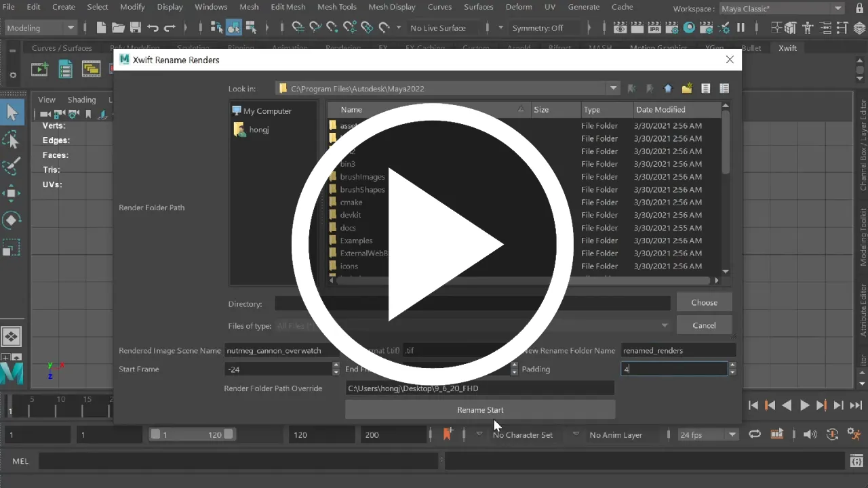868x488 pixels.
Task: Open the Script Editor icon
Action: click(856, 462)
